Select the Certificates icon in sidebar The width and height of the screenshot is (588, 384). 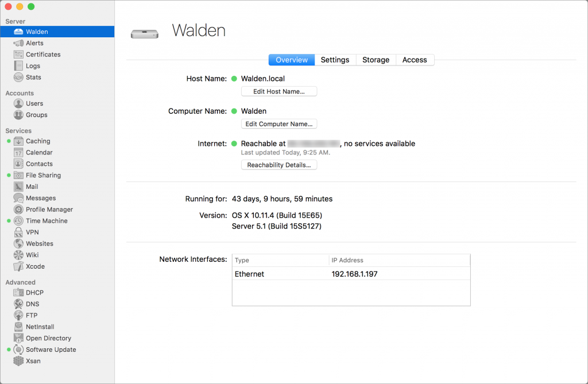click(18, 55)
